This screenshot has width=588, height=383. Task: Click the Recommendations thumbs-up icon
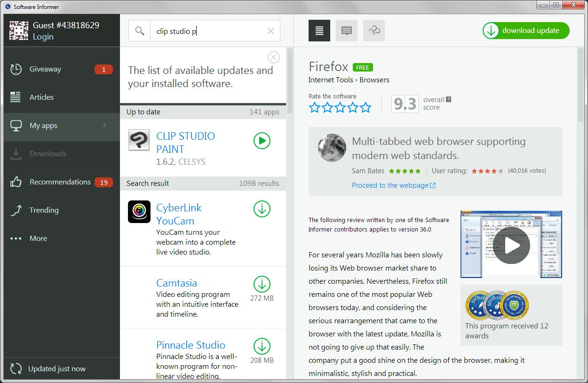point(16,182)
